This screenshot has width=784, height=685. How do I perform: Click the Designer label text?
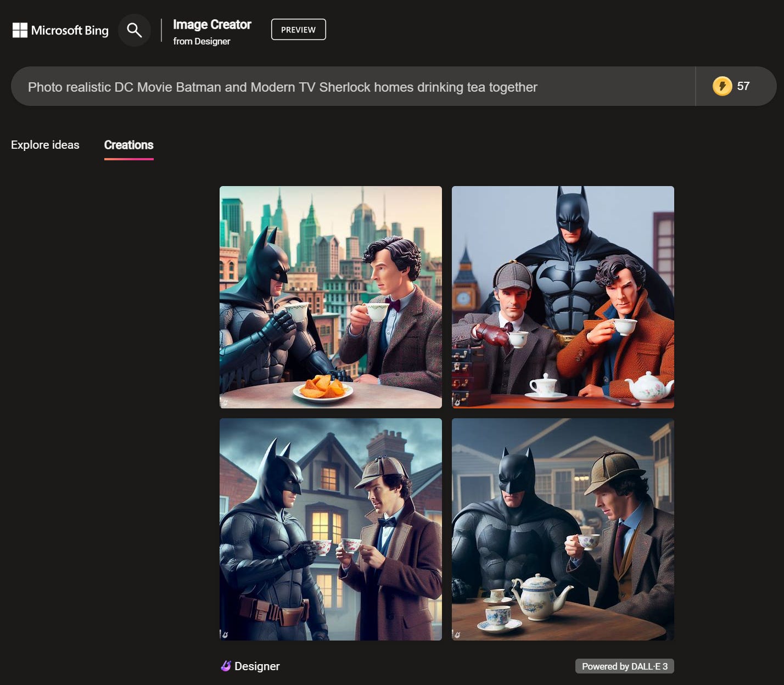point(257,666)
